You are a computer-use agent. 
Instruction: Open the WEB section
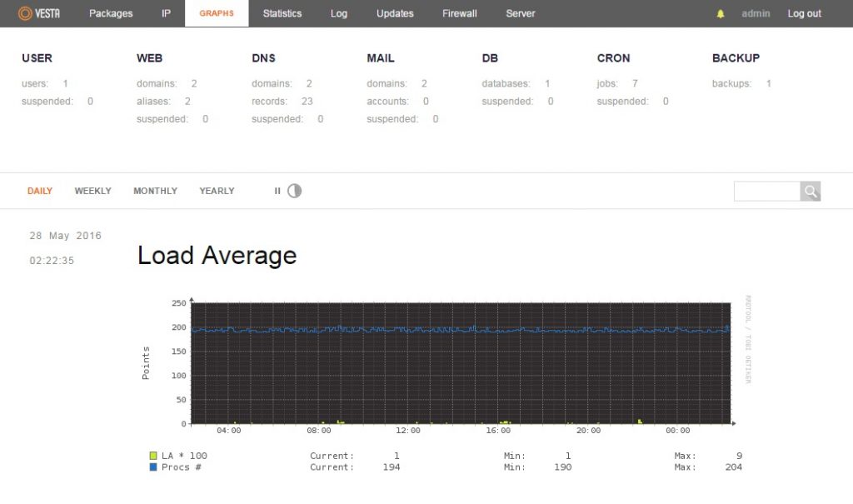click(150, 58)
